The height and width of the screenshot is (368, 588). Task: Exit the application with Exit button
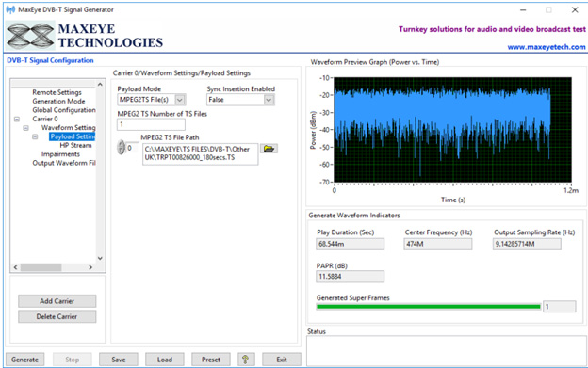click(x=282, y=360)
